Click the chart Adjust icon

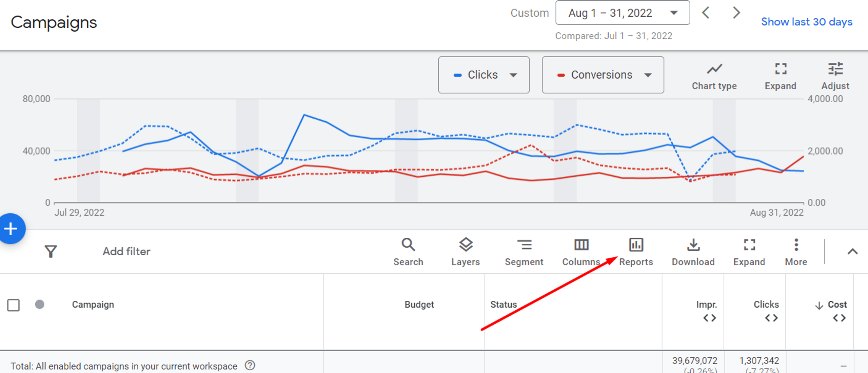835,69
